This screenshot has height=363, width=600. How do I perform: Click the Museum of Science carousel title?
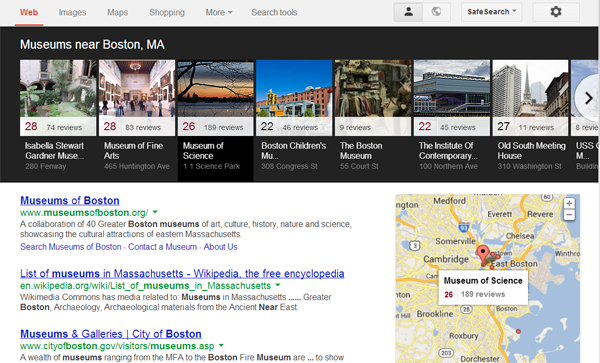[203, 151]
